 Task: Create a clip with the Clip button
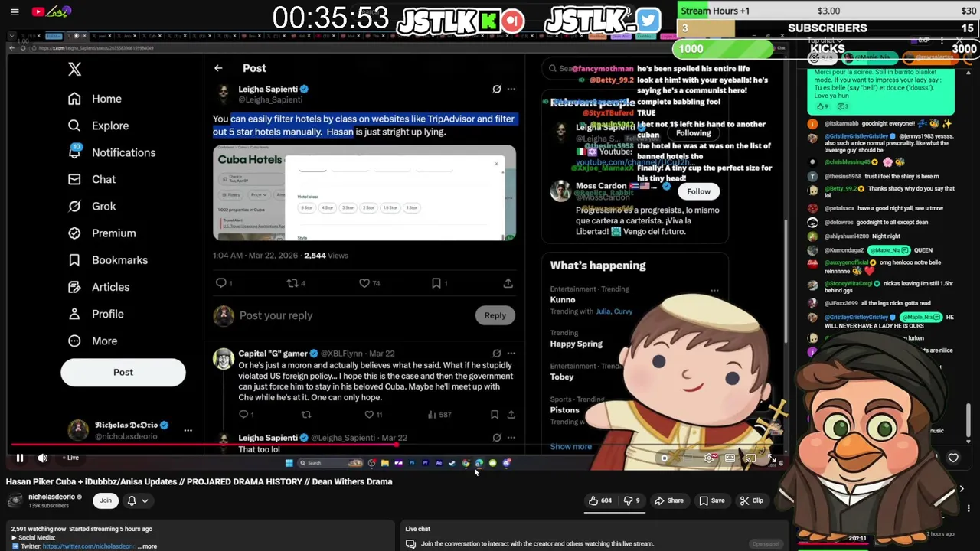point(751,500)
